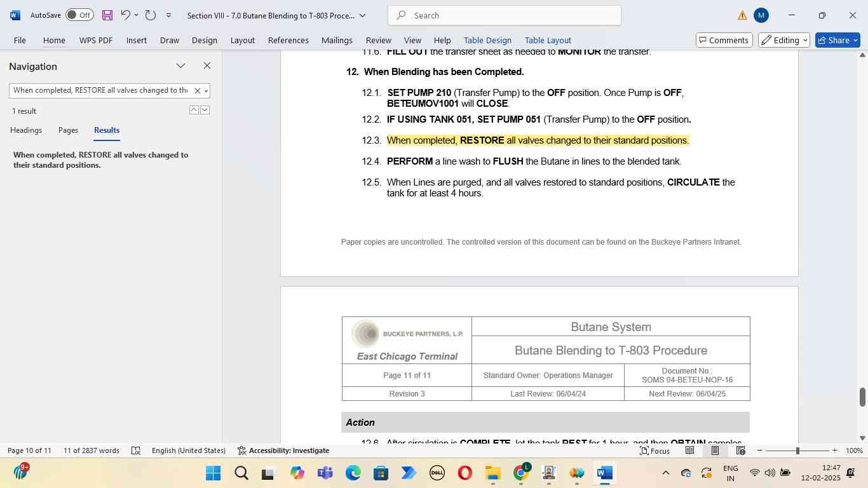Click the Undo arrow icon
Screen dimensions: 868x488
point(126,15)
